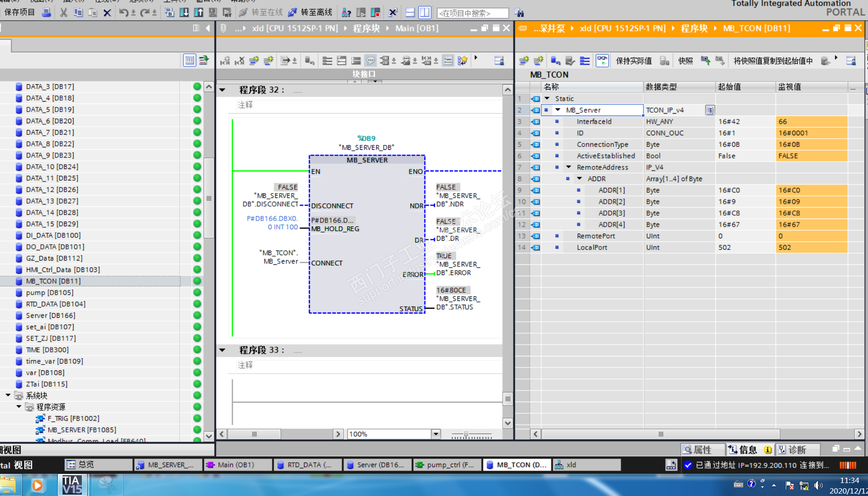This screenshot has width=868, height=496.
Task: Click the Go offline toolbar button
Action: pos(310,13)
